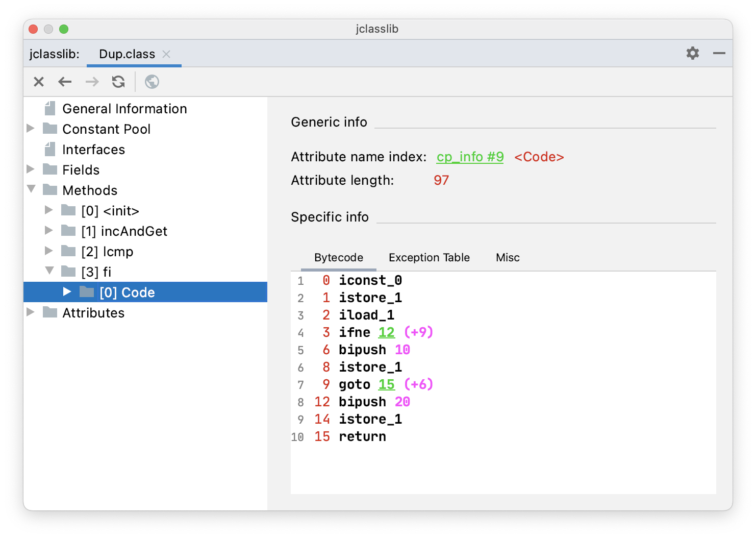Click the close (X) toolbar icon
The width and height of the screenshot is (756, 538).
click(39, 82)
